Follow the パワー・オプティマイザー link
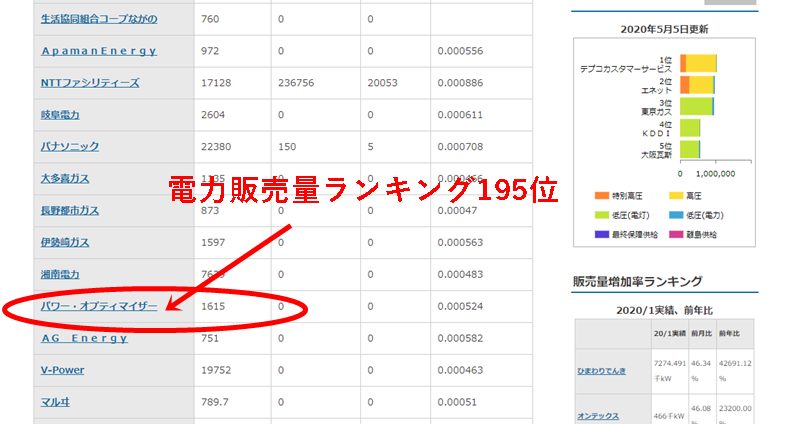 [99, 306]
